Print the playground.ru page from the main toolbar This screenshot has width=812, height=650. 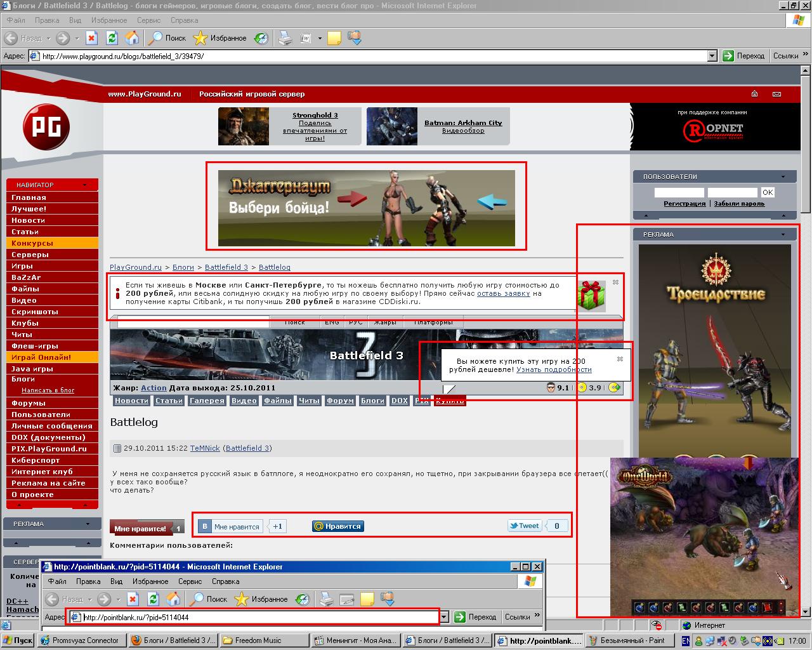[x=285, y=38]
